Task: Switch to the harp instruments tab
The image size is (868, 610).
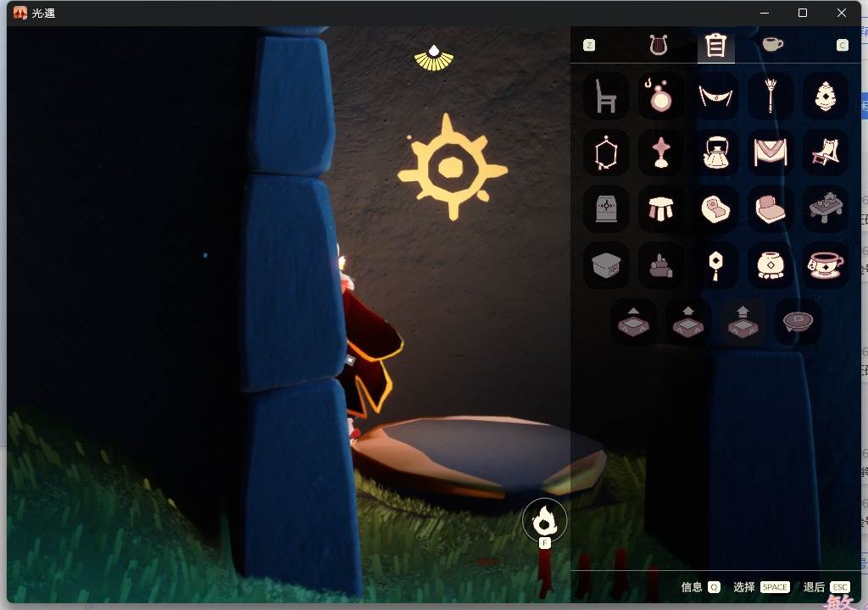Action: point(658,45)
